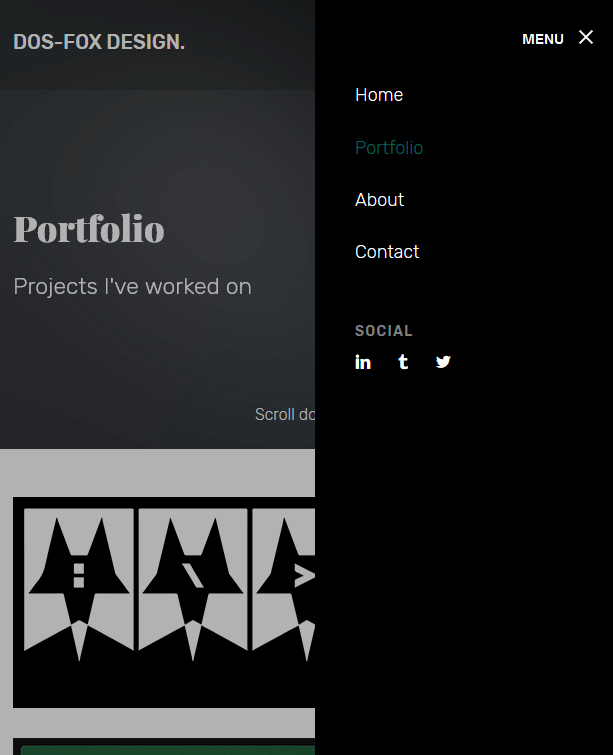Select the fox logo with backslash face
The height and width of the screenshot is (755, 613).
[193, 584]
